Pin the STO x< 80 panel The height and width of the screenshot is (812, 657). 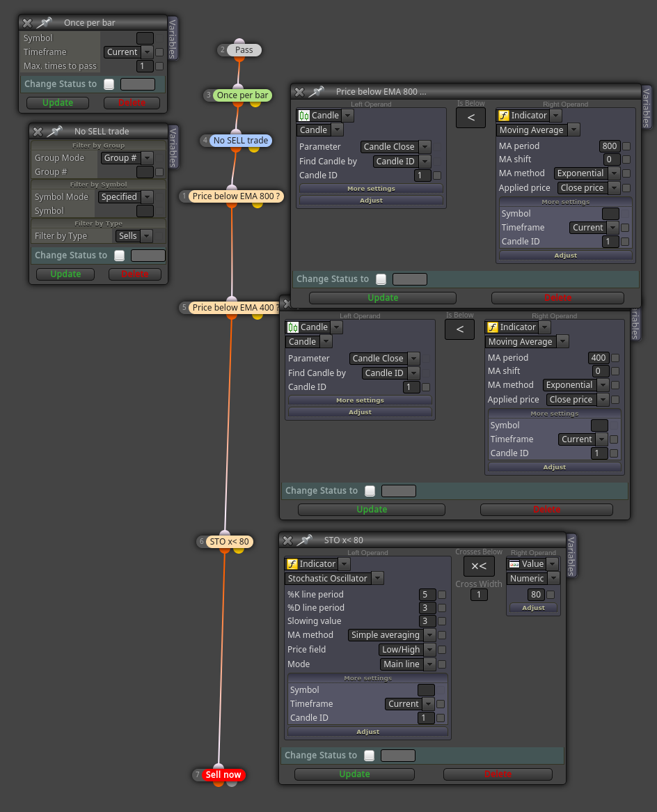pyautogui.click(x=305, y=540)
